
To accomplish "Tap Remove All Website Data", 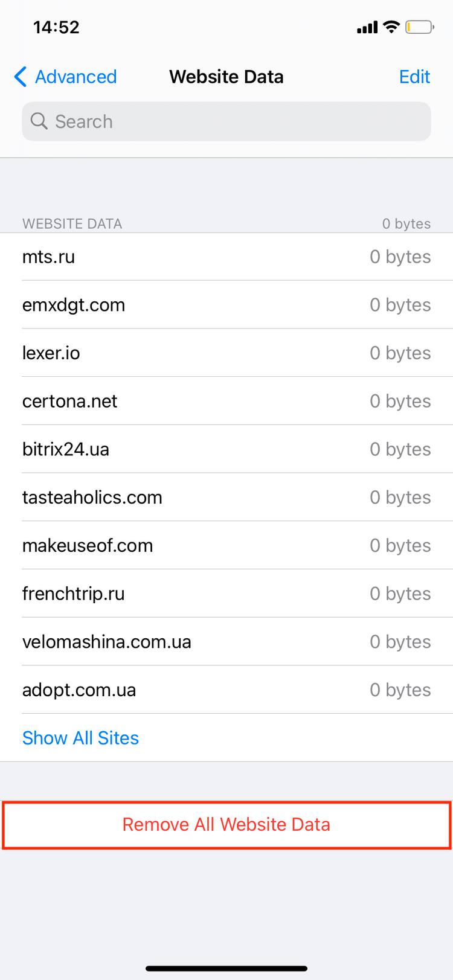I will [x=226, y=825].
